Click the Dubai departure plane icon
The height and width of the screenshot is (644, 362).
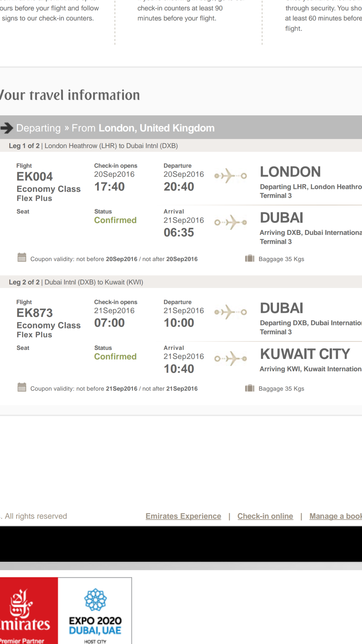pyautogui.click(x=230, y=312)
